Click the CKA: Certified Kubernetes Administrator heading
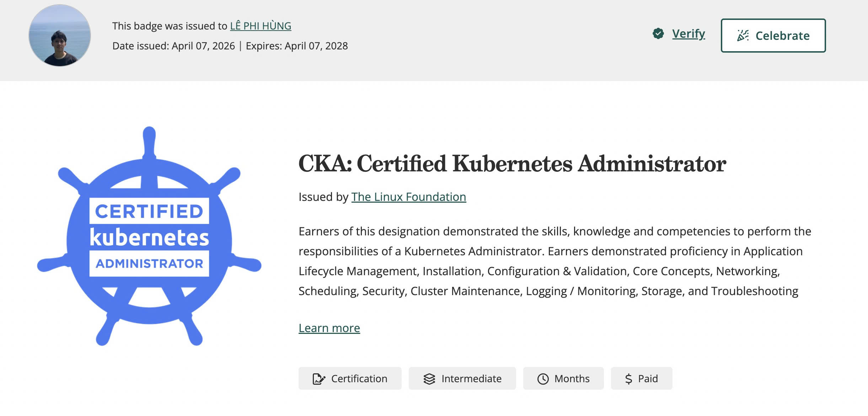The height and width of the screenshot is (416, 868). (512, 164)
